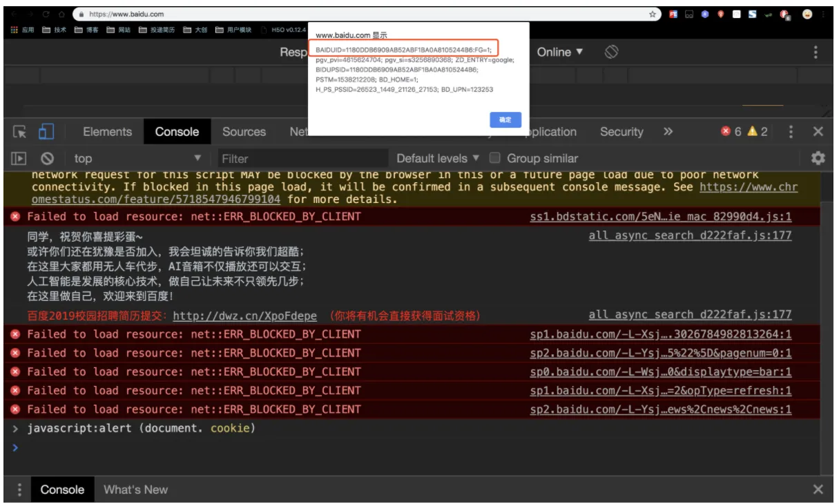
Task: Close the DevTools panel
Action: click(x=818, y=131)
